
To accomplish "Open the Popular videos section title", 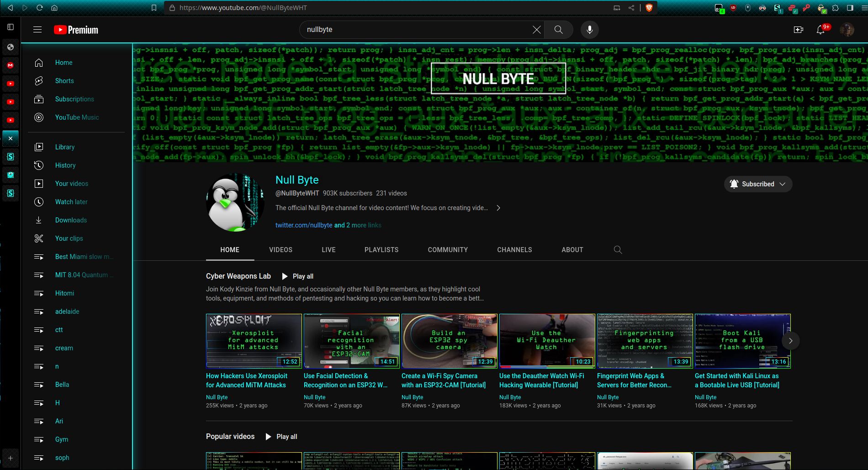I will [x=230, y=437].
